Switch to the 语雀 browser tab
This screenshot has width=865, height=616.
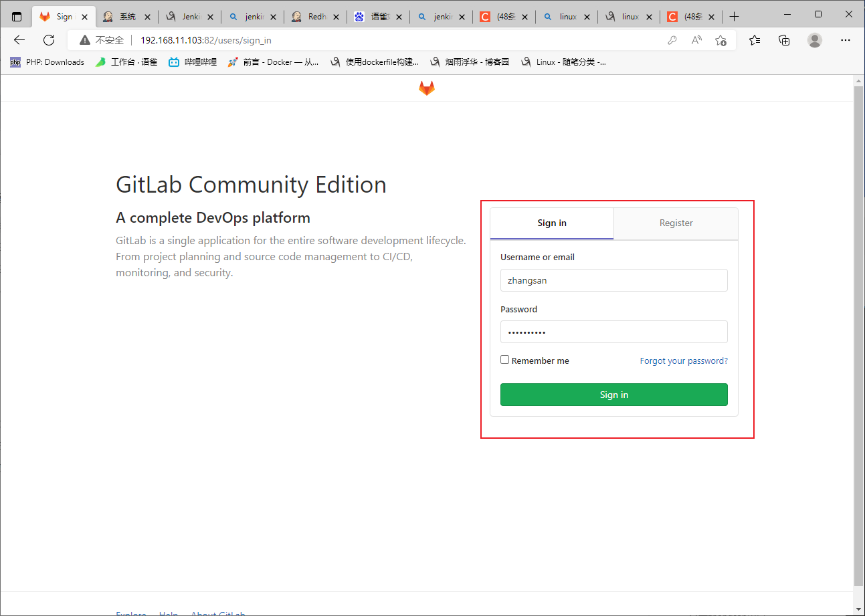[x=378, y=17]
